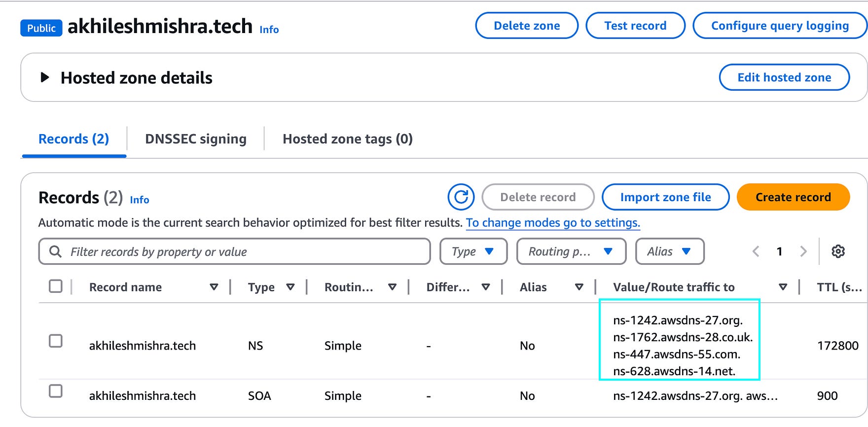This screenshot has height=427, width=868.
Task: Click the search magnifier icon in filter
Action: pyautogui.click(x=56, y=251)
